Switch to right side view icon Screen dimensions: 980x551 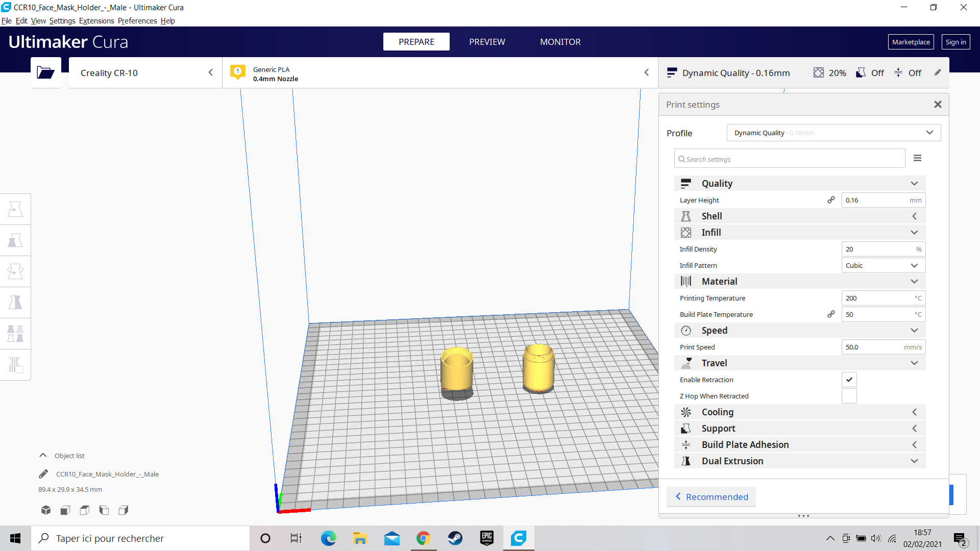pos(124,510)
